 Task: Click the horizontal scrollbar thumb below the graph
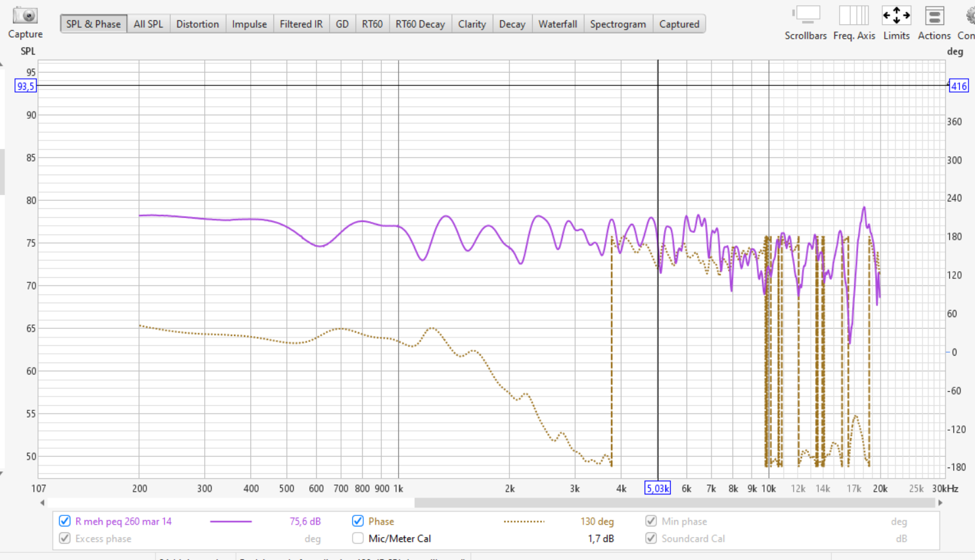(674, 503)
